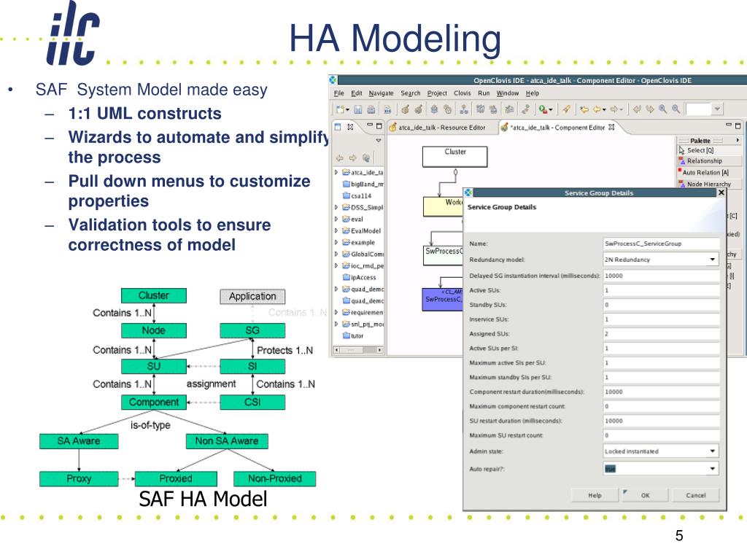Open the Navigate menu
This screenshot has width=747, height=560.
click(x=381, y=93)
